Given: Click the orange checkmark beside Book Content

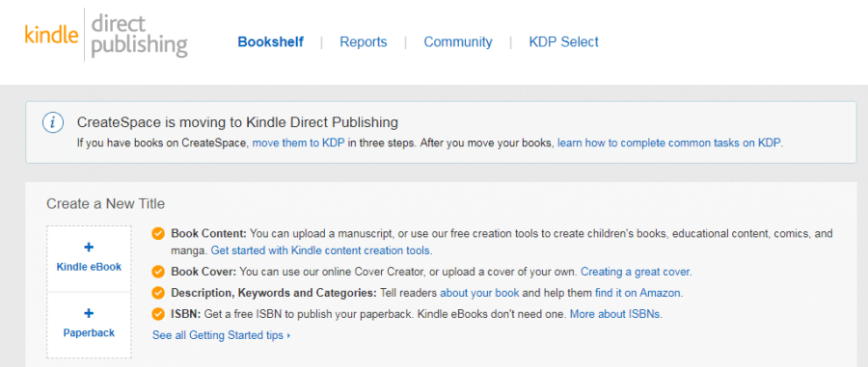Looking at the screenshot, I should tap(158, 234).
